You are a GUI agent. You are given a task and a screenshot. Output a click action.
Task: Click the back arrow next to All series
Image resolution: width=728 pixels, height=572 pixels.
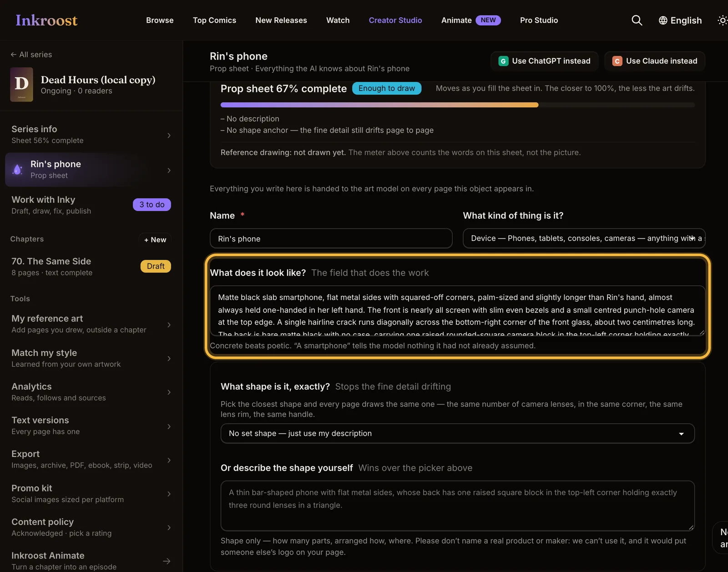point(13,55)
